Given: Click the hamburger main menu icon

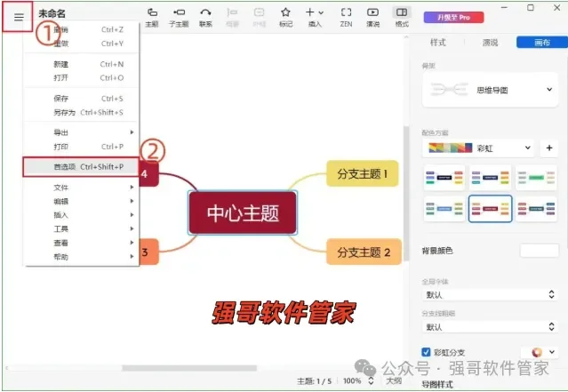Looking at the screenshot, I should click(19, 17).
